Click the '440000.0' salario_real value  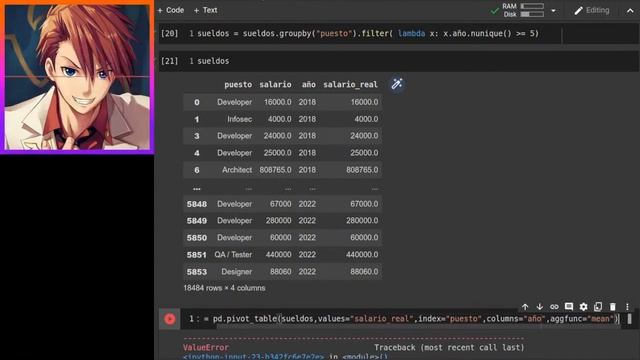click(x=362, y=255)
